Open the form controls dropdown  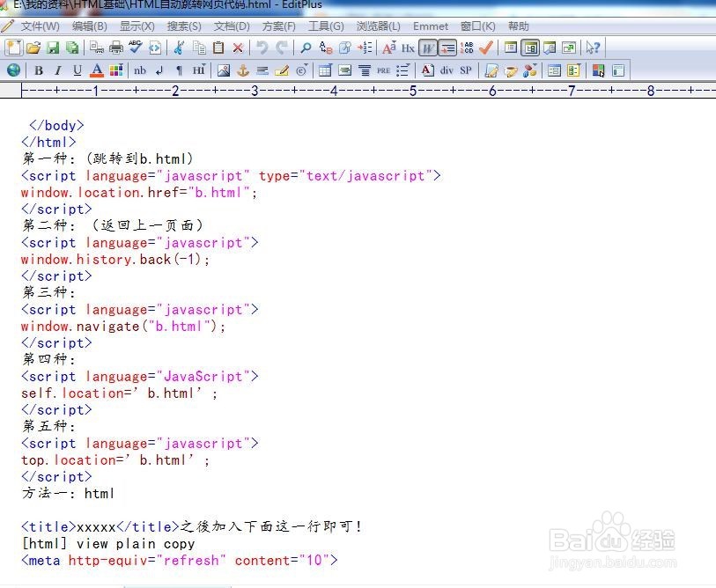[573, 70]
